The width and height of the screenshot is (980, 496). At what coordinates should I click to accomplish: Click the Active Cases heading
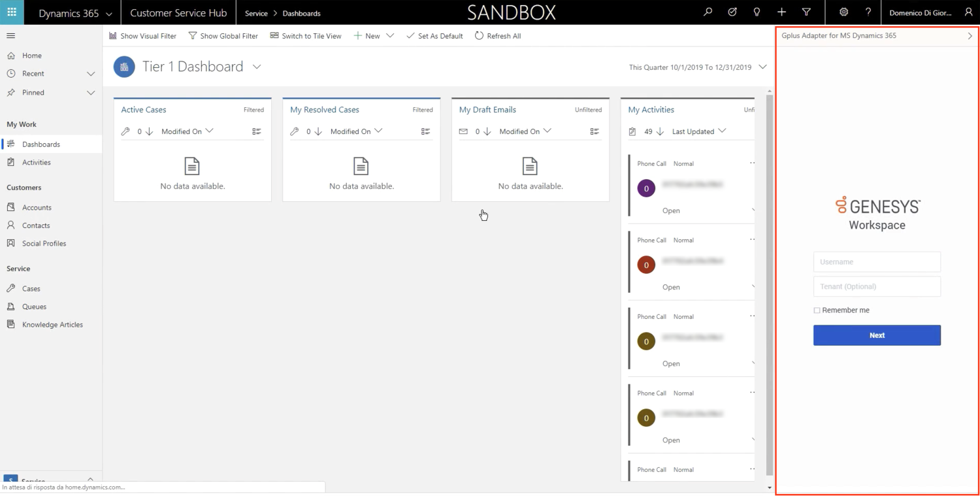[144, 110]
